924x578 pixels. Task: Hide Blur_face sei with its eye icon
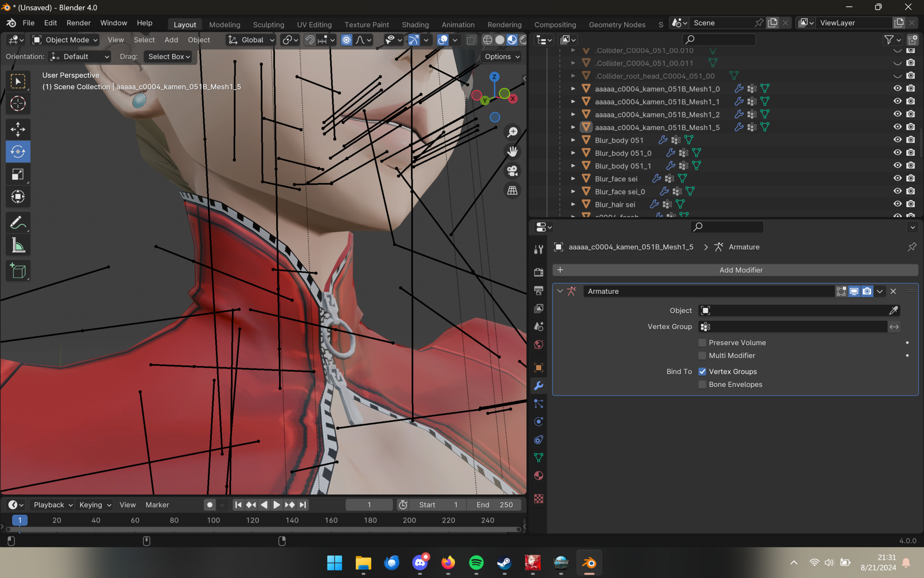click(898, 178)
